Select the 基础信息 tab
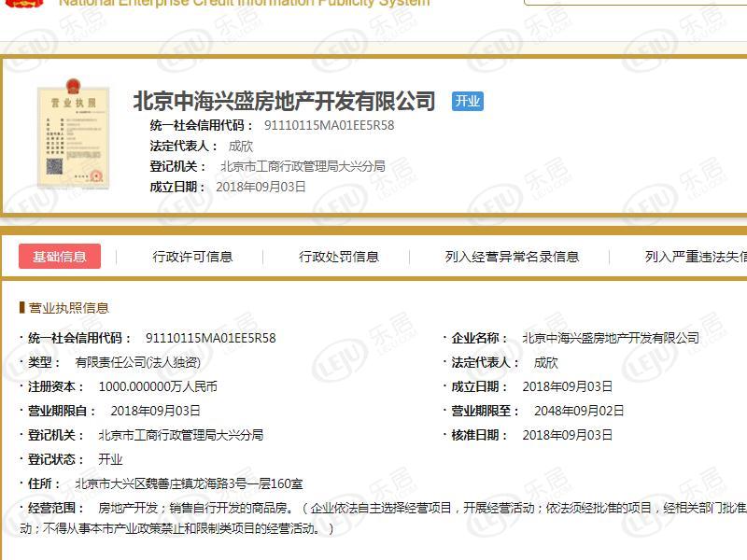The width and height of the screenshot is (747, 560). [60, 257]
